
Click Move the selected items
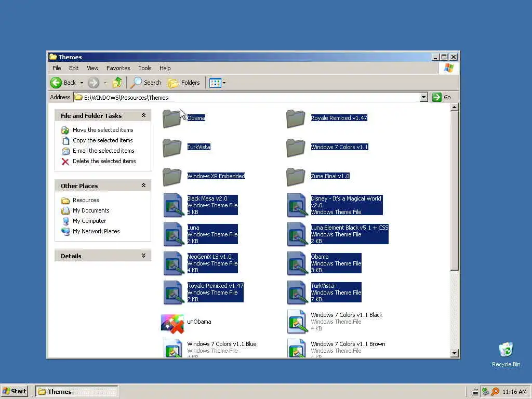pyautogui.click(x=103, y=130)
